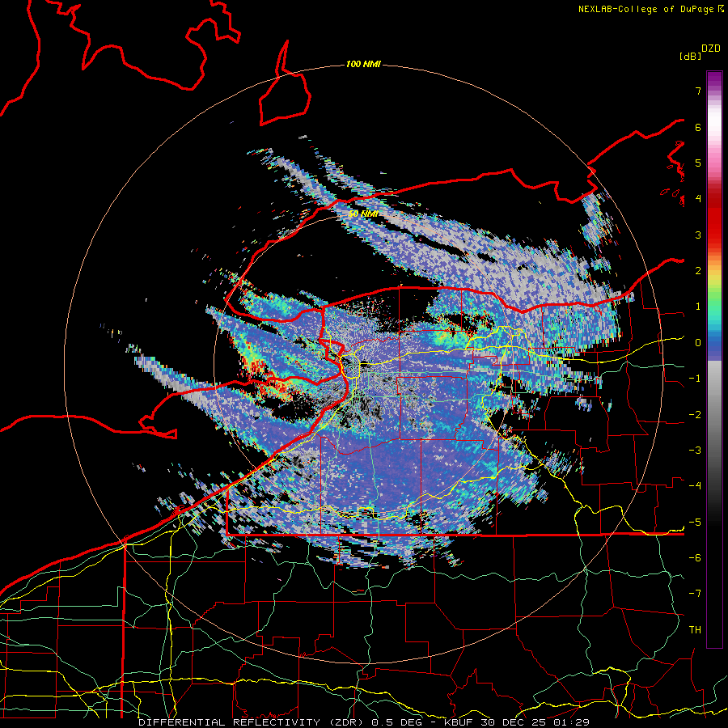Click the 7 value on color scale
This screenshot has width=728, height=728.
coord(698,91)
